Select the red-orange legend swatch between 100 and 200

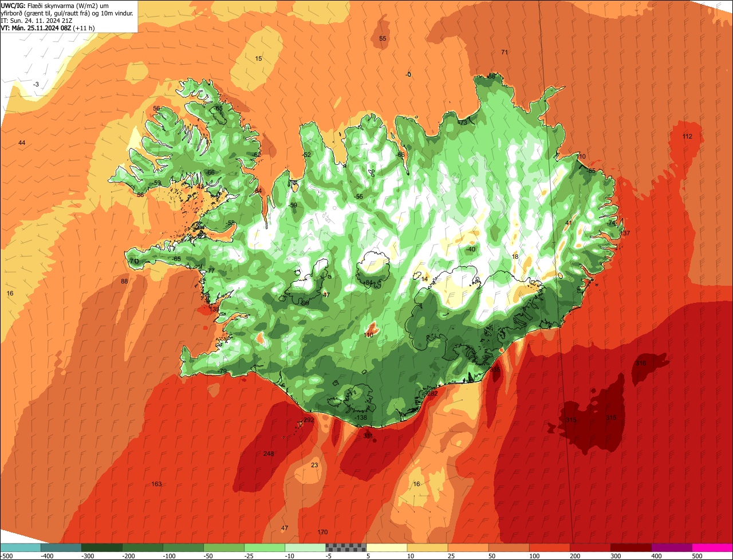coord(549,547)
